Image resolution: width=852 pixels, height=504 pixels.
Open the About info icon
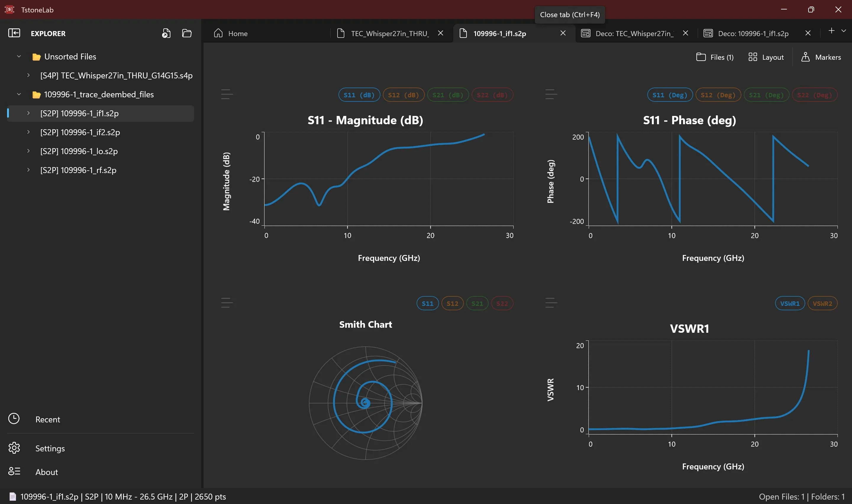tap(14, 471)
